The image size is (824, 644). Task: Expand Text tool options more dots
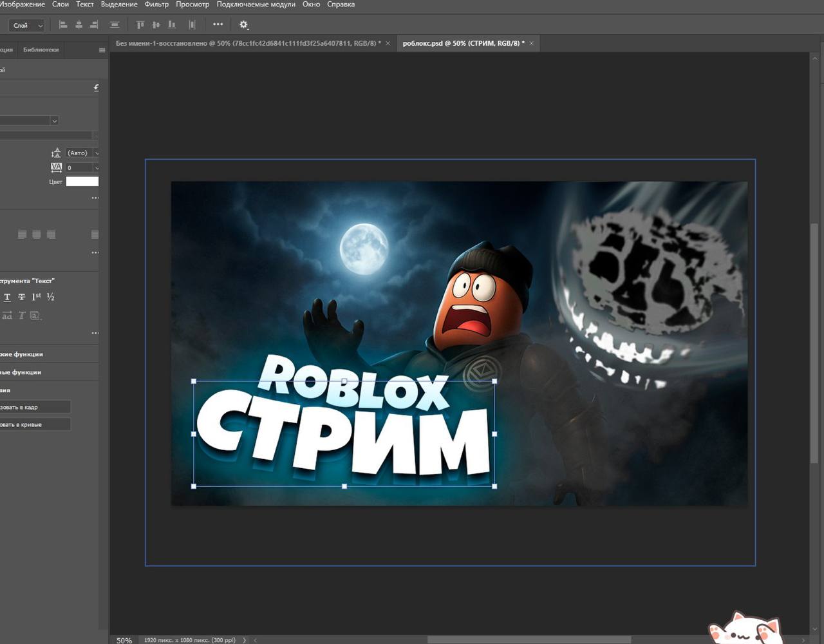pos(95,333)
